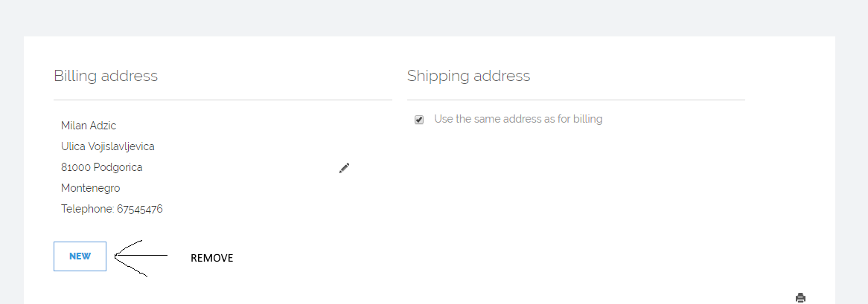Click the divider line under Billing address
Viewport: 868px width, 304px height.
click(x=223, y=100)
